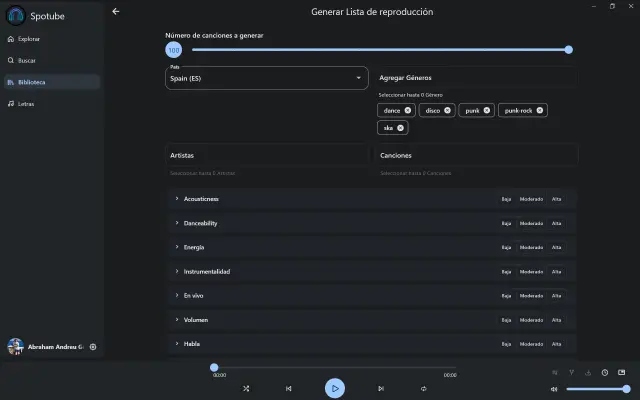The image size is (640, 400).
Task: Open Buscar in the sidebar
Action: point(28,60)
